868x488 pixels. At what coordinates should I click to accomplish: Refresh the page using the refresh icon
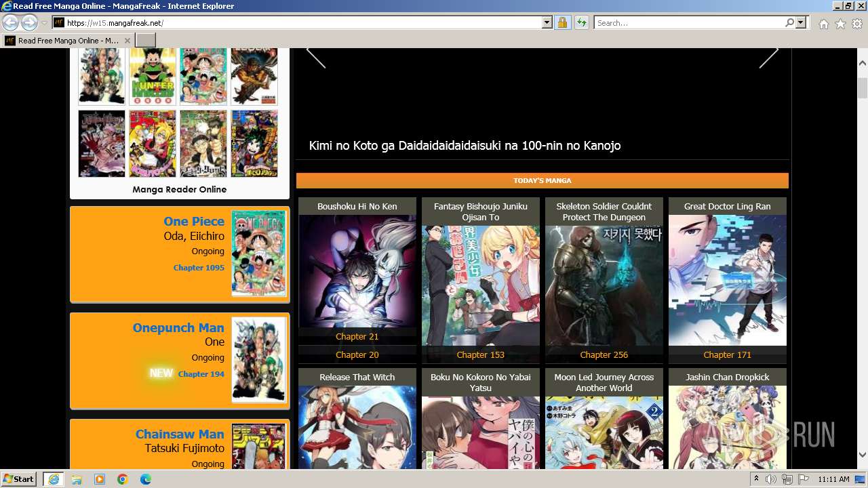[x=581, y=23]
